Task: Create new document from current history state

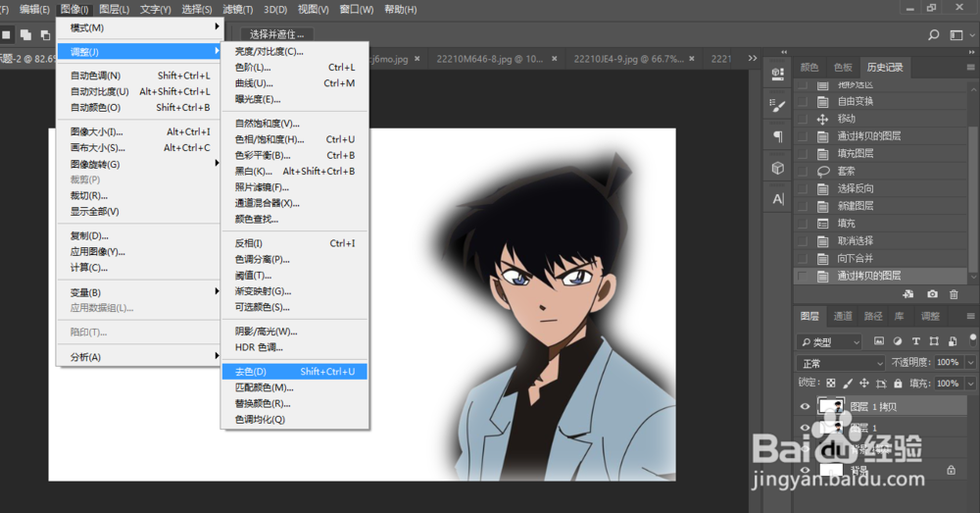Action: 908,294
